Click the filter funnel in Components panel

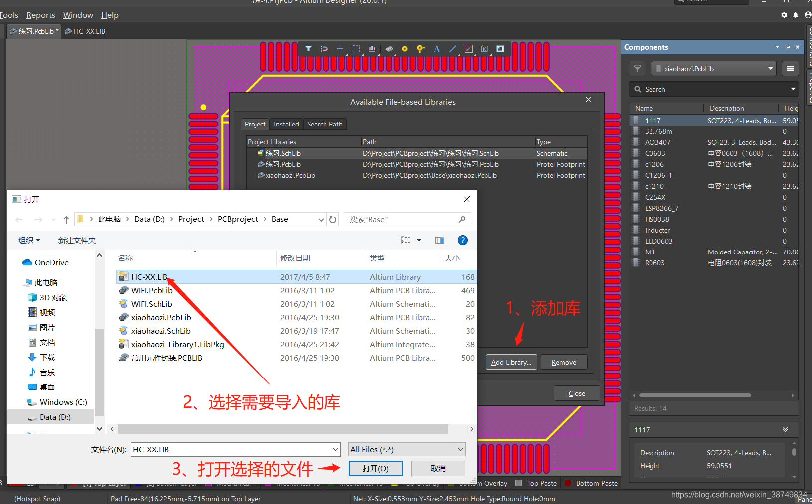(x=637, y=68)
